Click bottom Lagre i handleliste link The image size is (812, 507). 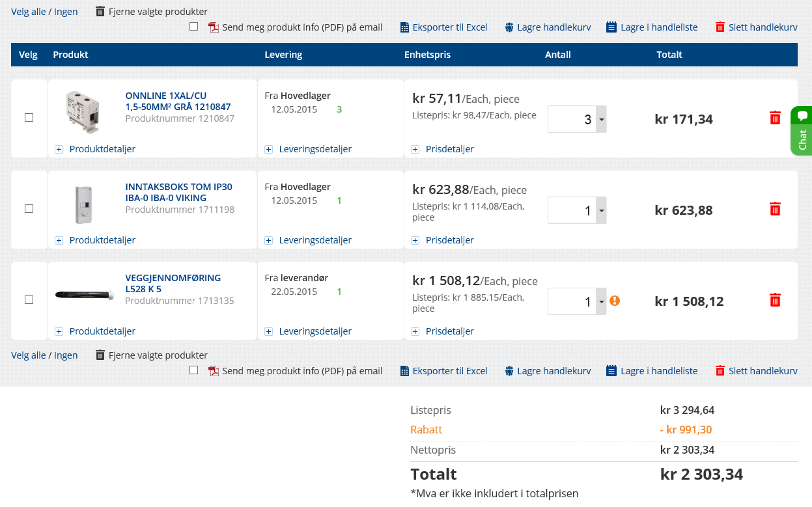658,371
